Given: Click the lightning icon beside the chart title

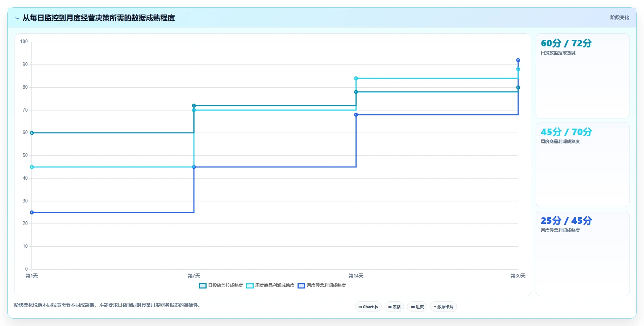Looking at the screenshot, I should [x=17, y=18].
